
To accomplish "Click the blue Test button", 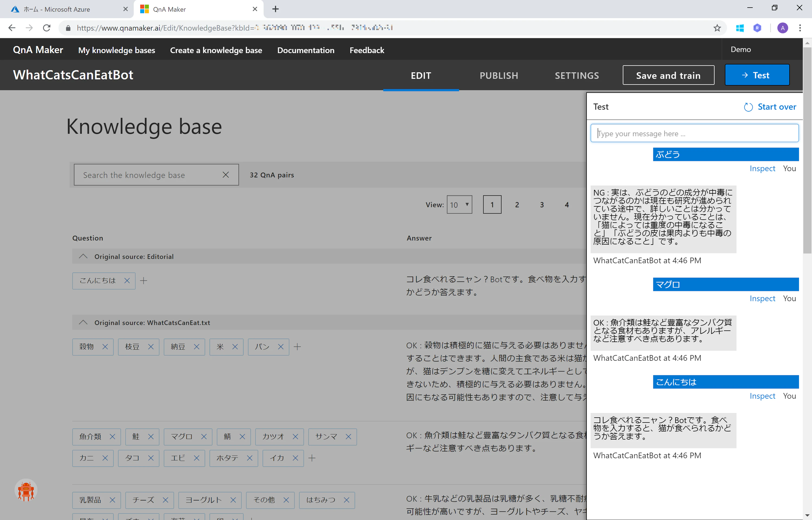I will 757,75.
